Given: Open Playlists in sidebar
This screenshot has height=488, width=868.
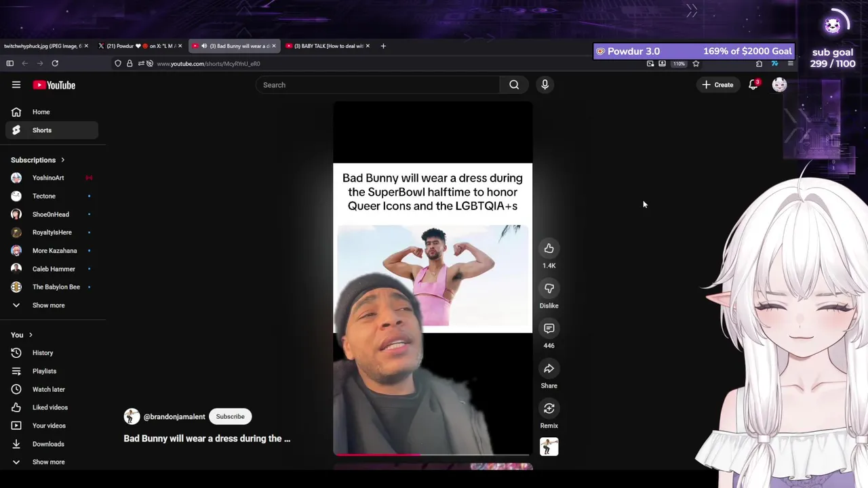Looking at the screenshot, I should [x=52, y=371].
